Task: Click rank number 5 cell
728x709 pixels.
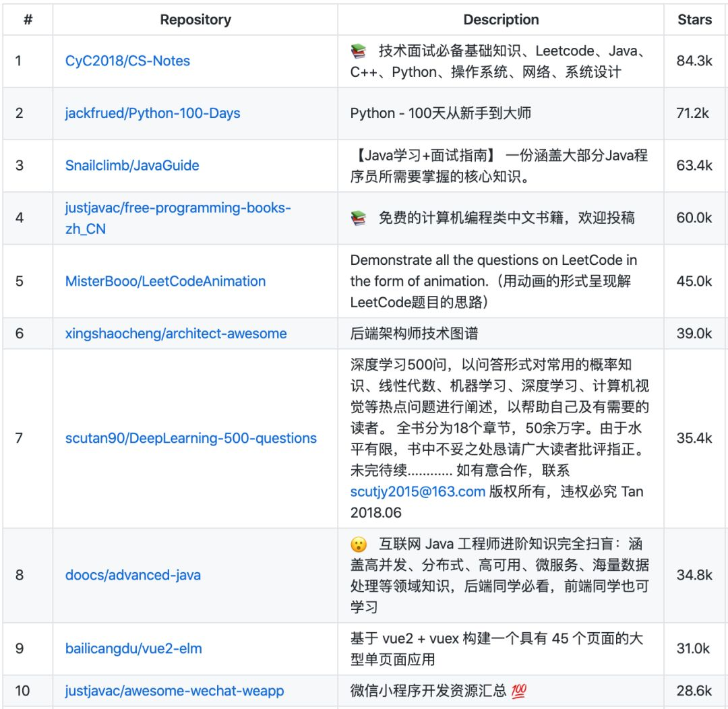Action: click(x=28, y=281)
